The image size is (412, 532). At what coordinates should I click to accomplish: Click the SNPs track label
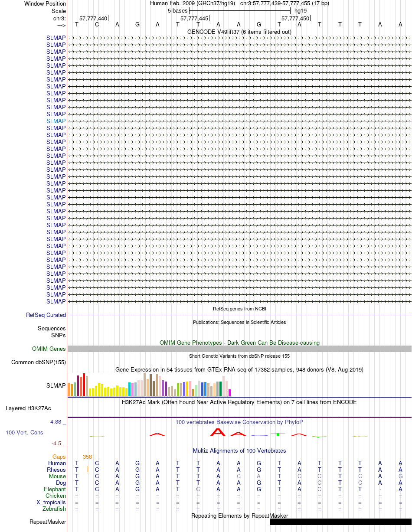59,336
